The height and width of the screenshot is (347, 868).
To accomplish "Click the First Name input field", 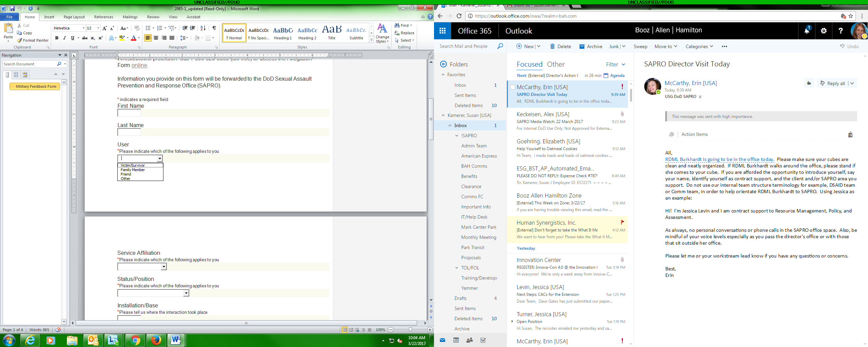I will (129, 113).
